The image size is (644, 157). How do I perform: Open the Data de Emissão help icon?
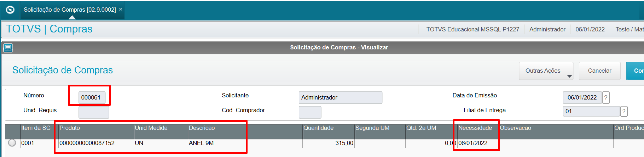(x=606, y=97)
